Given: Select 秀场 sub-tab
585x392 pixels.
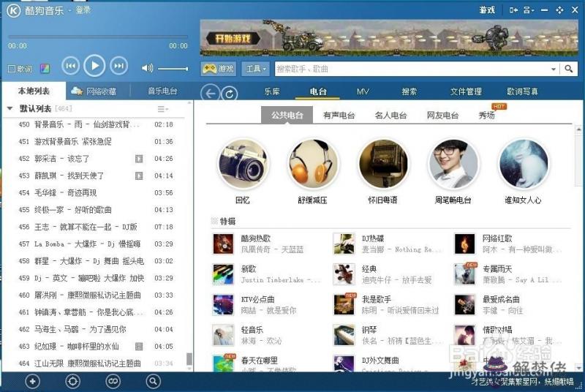Looking at the screenshot, I should tap(486, 116).
